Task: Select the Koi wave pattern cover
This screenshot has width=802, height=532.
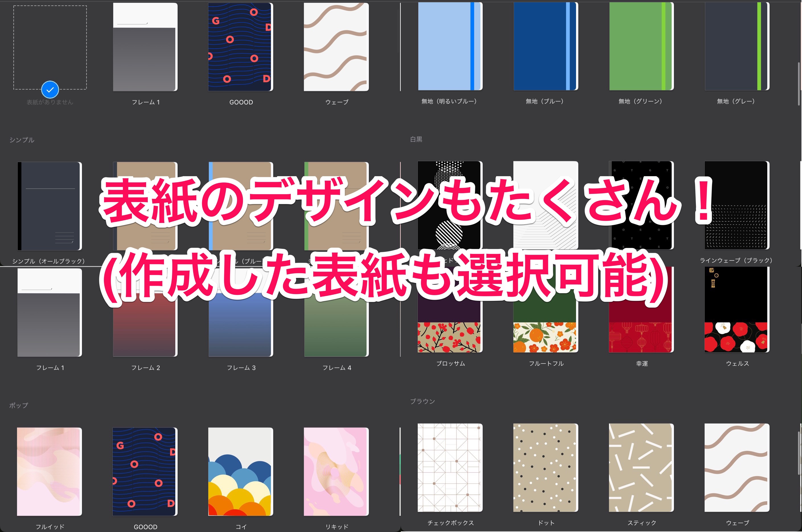Action: pyautogui.click(x=240, y=472)
